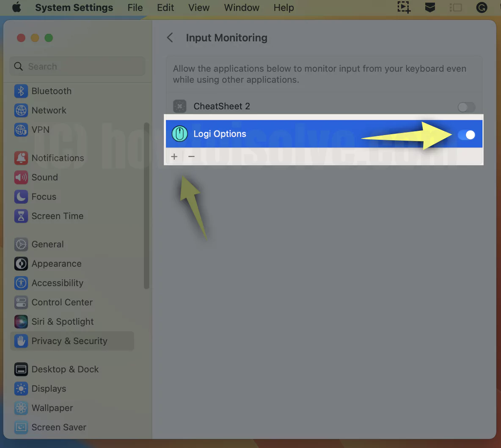This screenshot has width=501, height=448.
Task: Go back from Input Monitoring
Action: (x=170, y=38)
